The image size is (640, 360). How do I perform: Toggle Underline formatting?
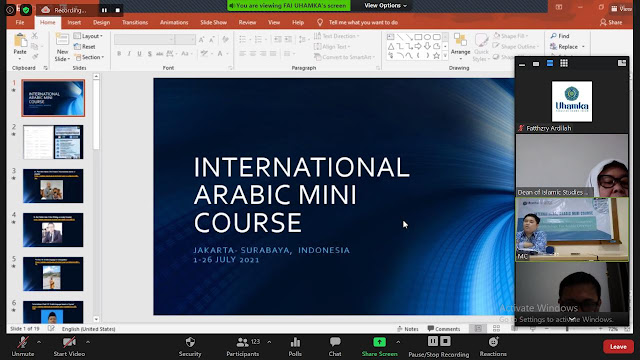[139, 53]
